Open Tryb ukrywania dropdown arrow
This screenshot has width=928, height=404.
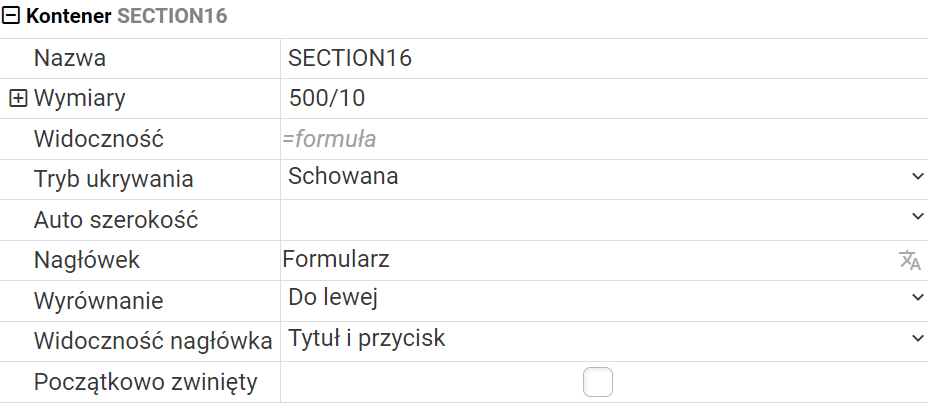917,176
